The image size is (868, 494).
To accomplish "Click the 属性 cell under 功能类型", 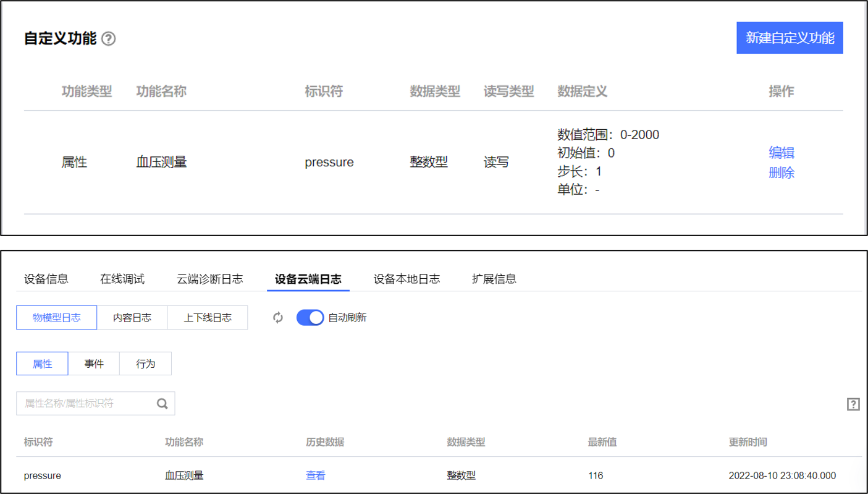I will pos(74,163).
